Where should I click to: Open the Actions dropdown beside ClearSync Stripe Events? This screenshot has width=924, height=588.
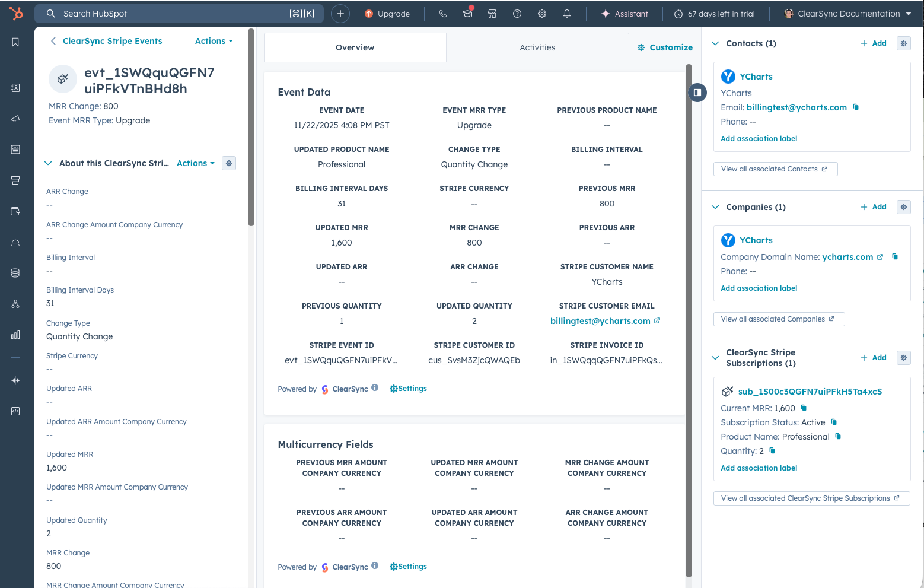214,41
